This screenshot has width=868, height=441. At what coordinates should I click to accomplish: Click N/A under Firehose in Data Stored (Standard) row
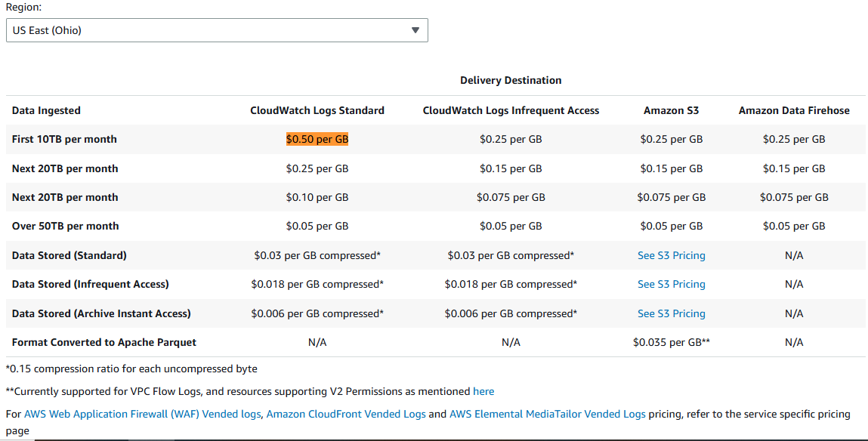click(794, 255)
